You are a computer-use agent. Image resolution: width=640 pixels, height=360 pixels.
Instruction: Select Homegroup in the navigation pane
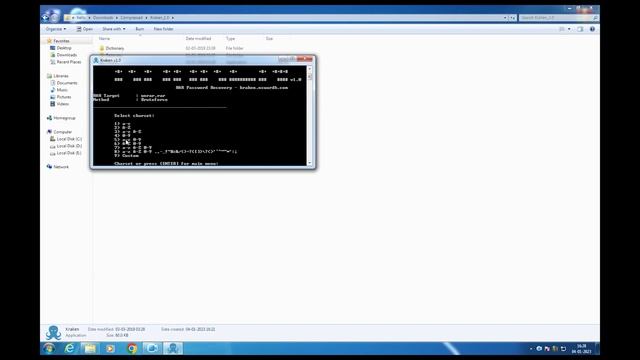[x=64, y=118]
